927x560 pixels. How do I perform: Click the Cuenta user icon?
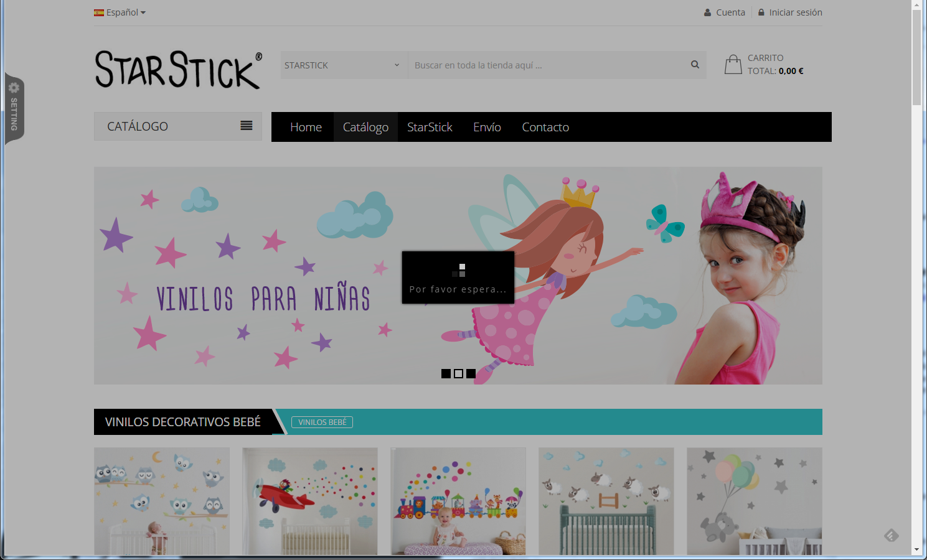click(707, 12)
